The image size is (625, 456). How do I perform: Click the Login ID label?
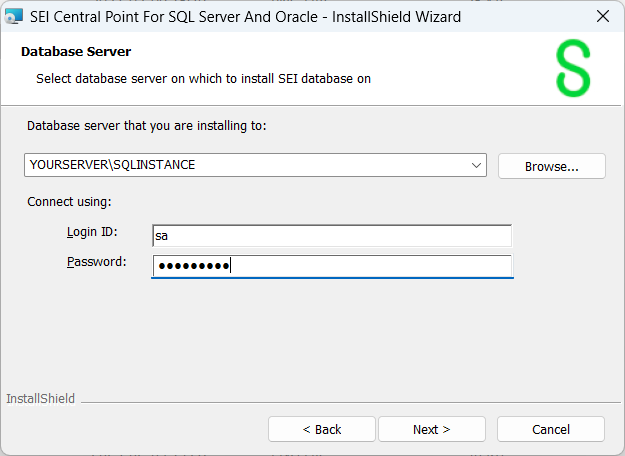pos(92,232)
